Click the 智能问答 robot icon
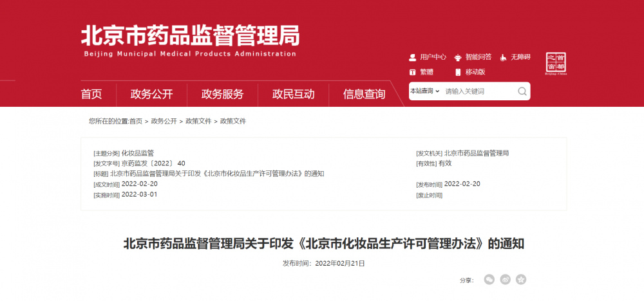Image resolution: width=644 pixels, height=301 pixels. [458, 57]
